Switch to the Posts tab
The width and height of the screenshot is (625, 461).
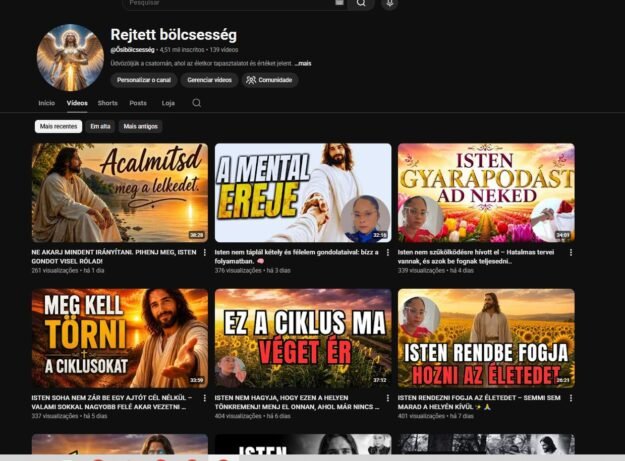[138, 103]
